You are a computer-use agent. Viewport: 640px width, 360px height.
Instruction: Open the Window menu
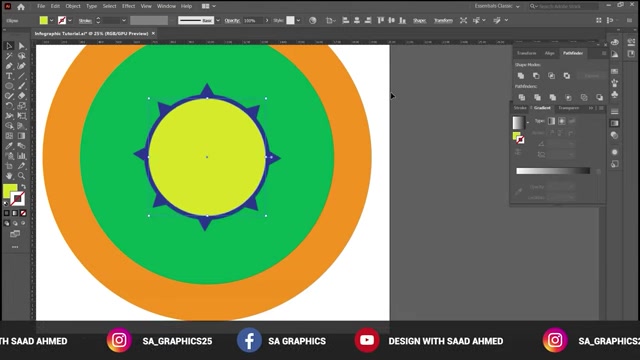click(x=166, y=6)
